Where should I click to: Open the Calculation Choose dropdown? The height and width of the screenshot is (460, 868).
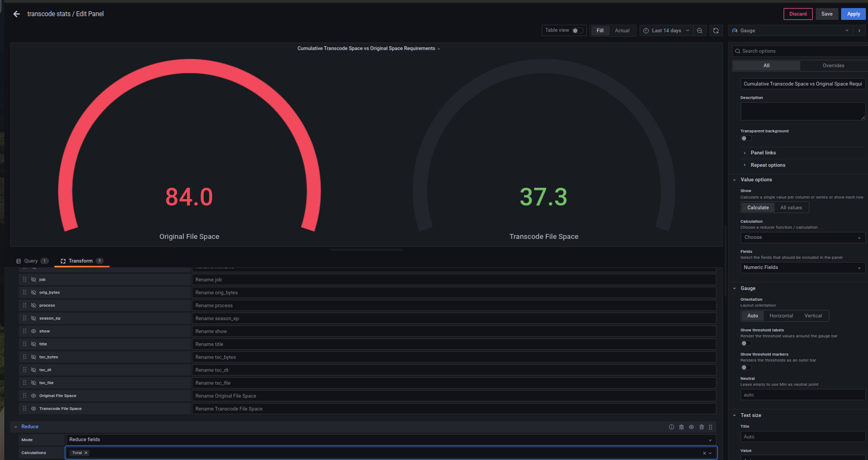803,237
